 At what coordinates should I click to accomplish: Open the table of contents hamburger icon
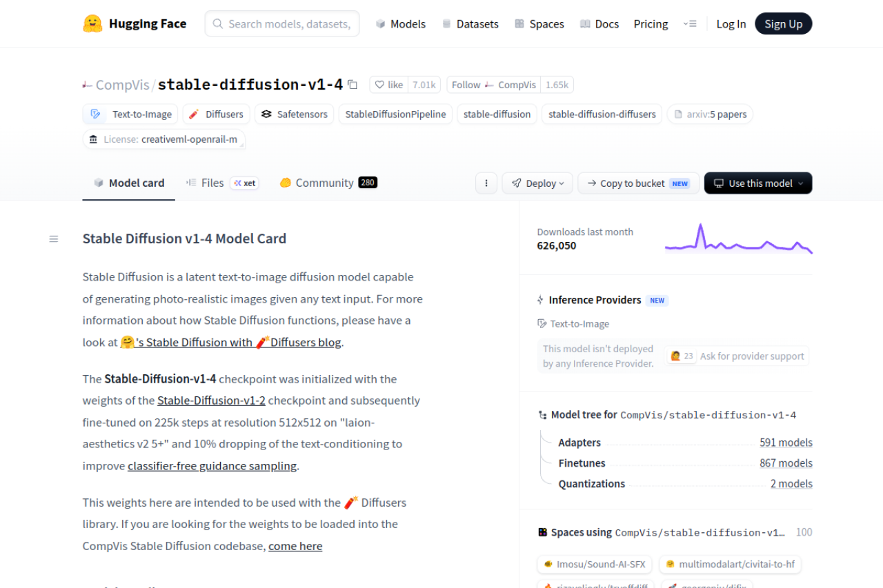point(54,239)
